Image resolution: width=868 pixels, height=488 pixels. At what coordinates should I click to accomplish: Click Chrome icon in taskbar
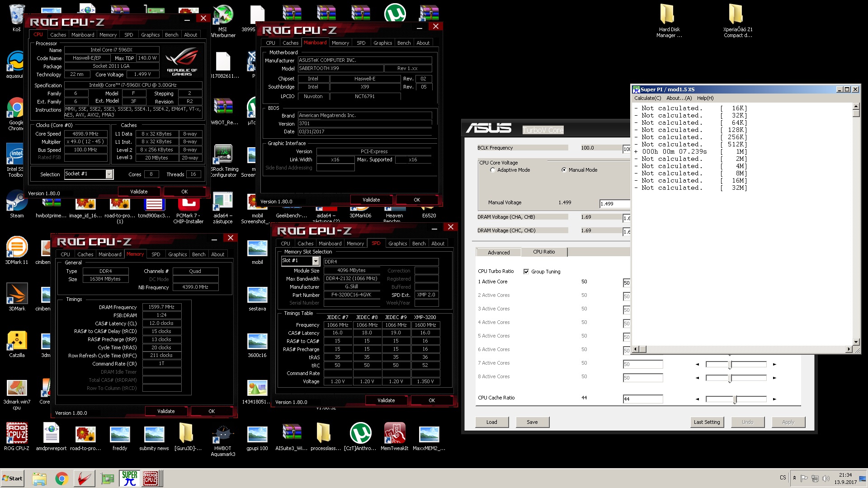[x=62, y=479]
